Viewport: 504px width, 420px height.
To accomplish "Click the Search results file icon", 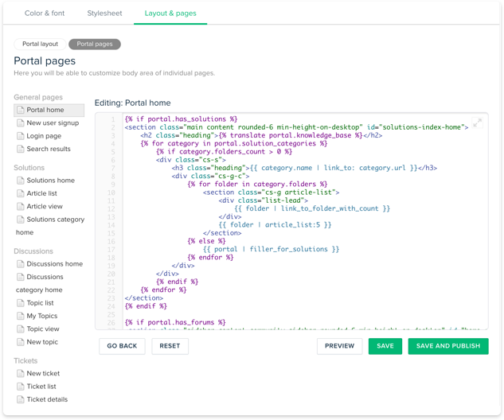I will (21, 149).
